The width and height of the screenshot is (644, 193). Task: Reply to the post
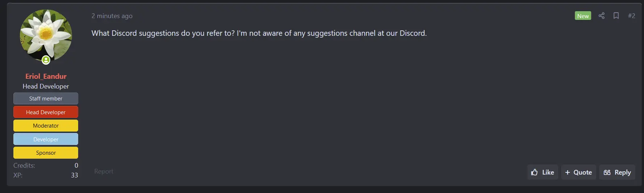[617, 172]
